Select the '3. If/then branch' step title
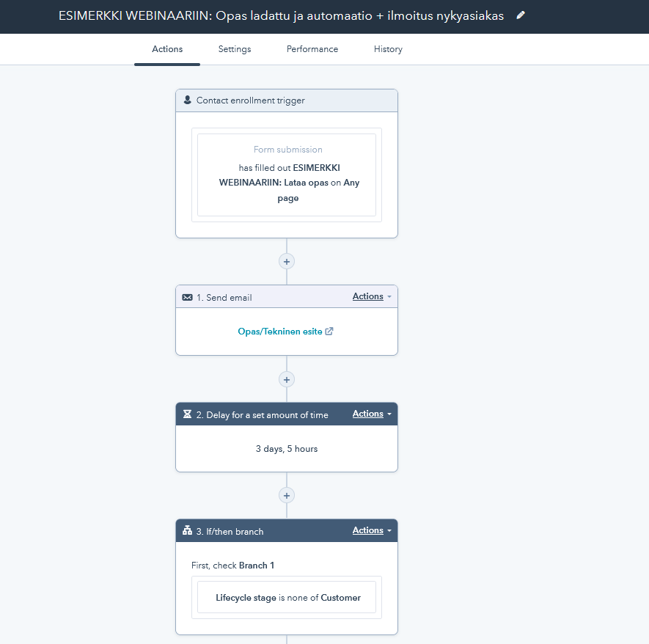The width and height of the screenshot is (649, 644). tap(230, 532)
